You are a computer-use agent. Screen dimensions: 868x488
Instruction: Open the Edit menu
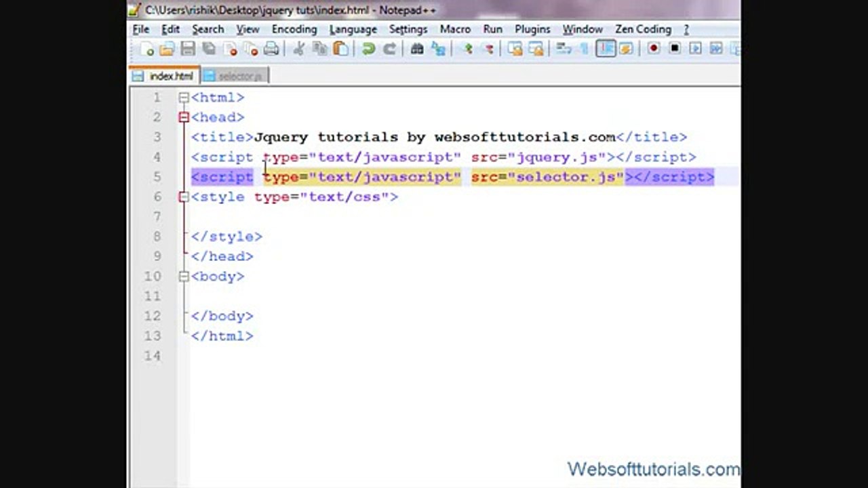[170, 29]
